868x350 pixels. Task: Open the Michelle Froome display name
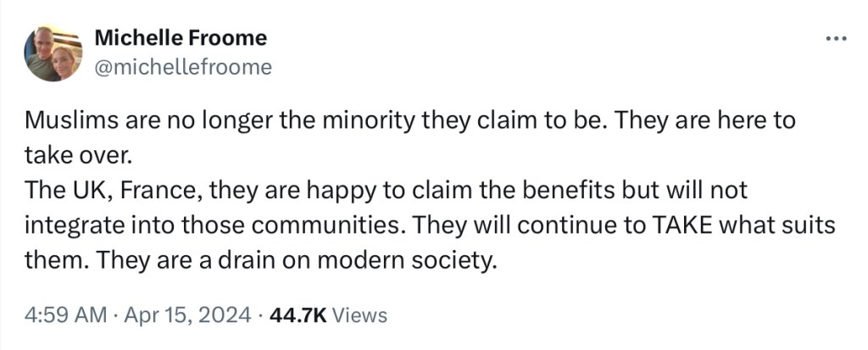[x=181, y=38]
